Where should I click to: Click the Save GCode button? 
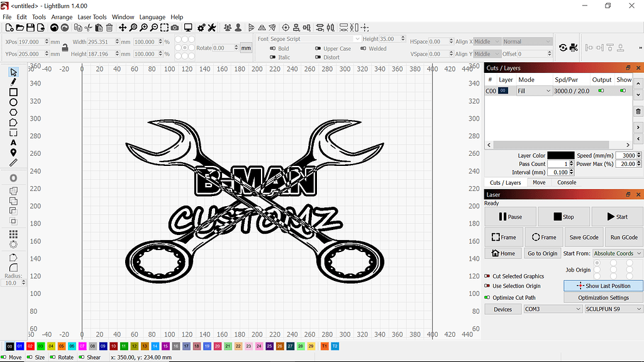[584, 237]
